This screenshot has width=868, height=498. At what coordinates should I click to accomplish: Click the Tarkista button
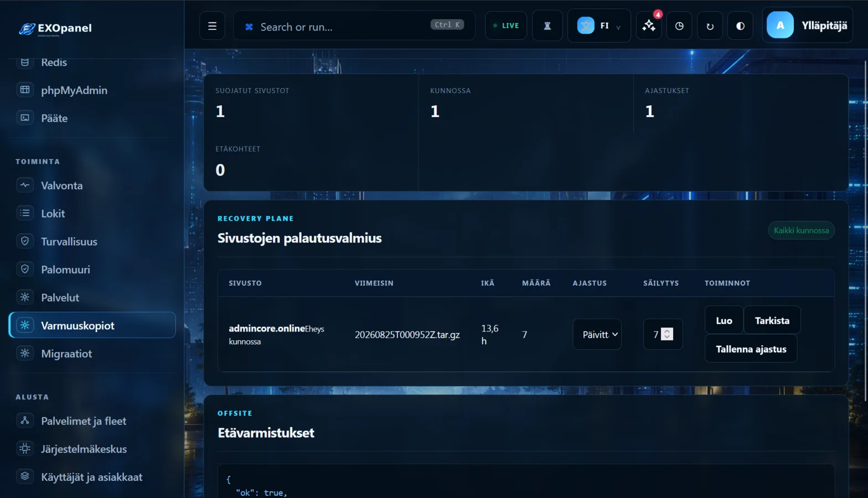[x=772, y=320]
